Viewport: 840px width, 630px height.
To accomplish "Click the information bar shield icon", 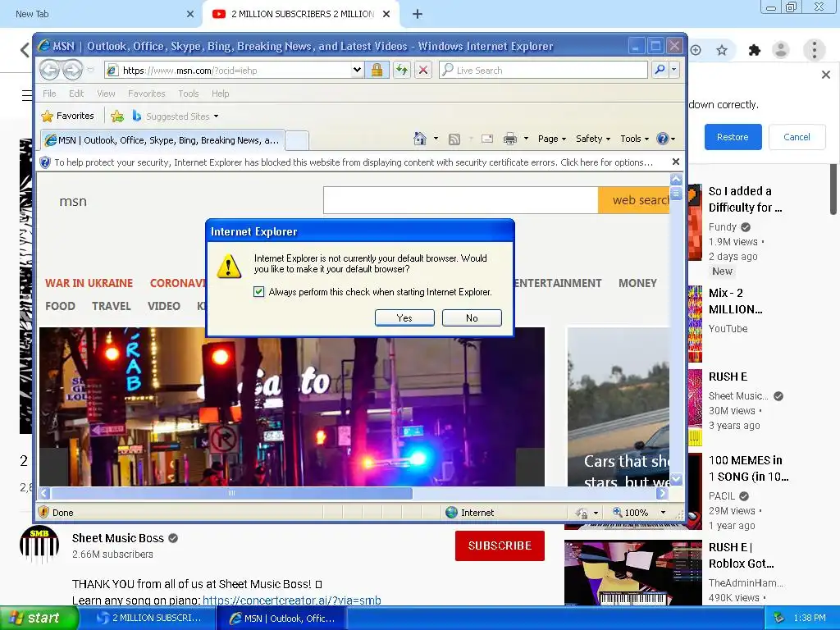I will (x=46, y=162).
